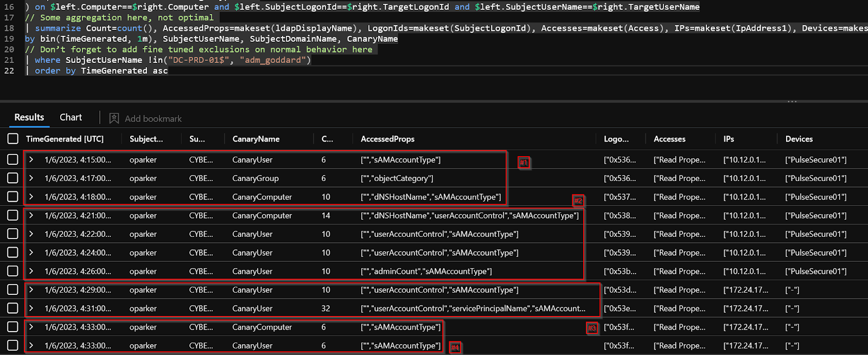Click the splitter ellipsis handle above results
Viewport: 868px width, 355px height.
(792, 101)
